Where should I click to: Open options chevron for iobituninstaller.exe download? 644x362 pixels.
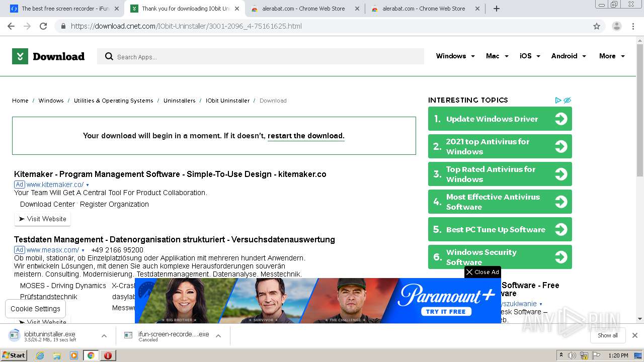[104, 336]
